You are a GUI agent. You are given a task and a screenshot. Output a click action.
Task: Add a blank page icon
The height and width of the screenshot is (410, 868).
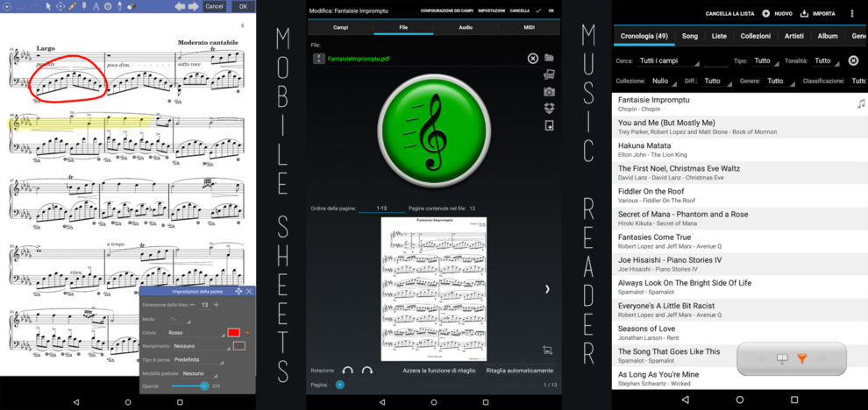pyautogui.click(x=549, y=127)
